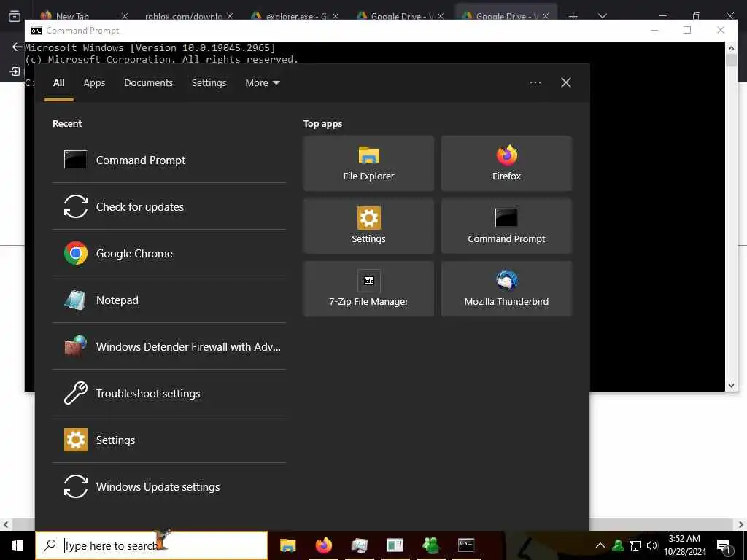Close the roblox.com/download tab
This screenshot has height=560, width=747.
click(x=230, y=16)
